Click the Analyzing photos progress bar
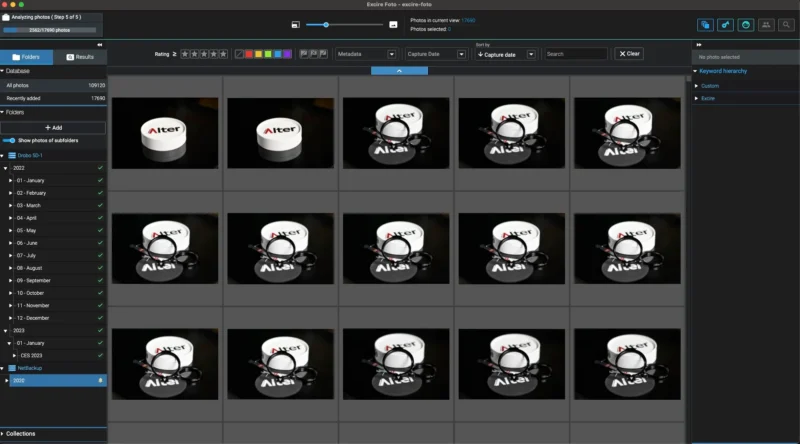The image size is (800, 444). [49, 30]
